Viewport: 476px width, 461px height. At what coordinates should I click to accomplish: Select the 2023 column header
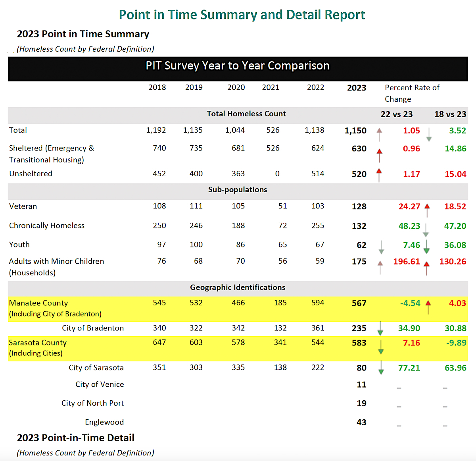click(357, 88)
